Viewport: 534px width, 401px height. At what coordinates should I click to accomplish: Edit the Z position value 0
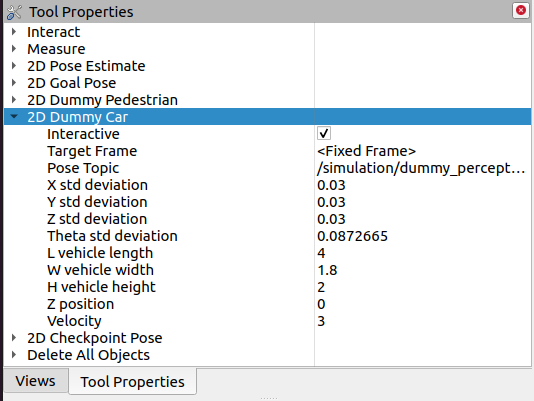point(423,304)
